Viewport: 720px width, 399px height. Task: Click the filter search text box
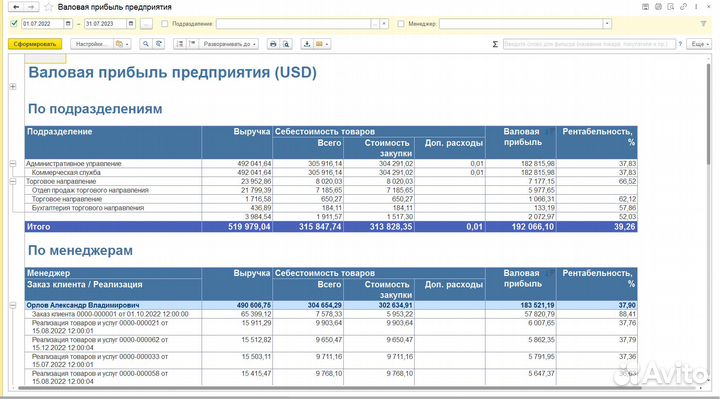pyautogui.click(x=589, y=44)
